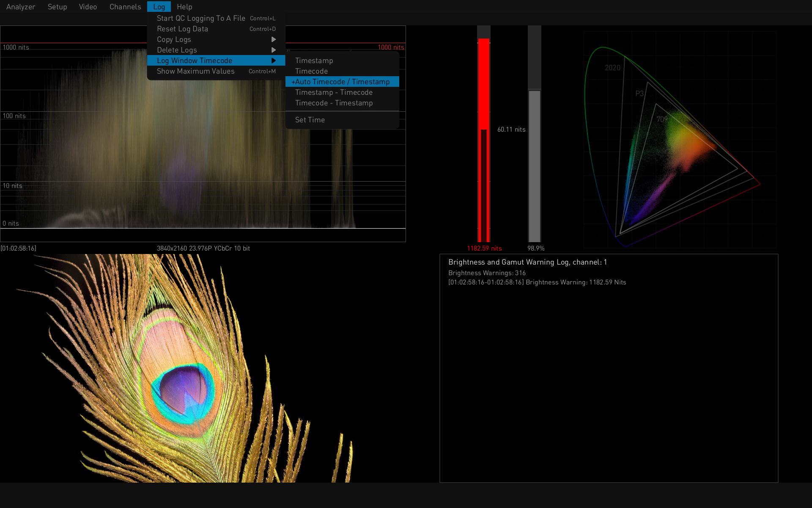The image size is (812, 508).
Task: Select the Timecode option
Action: [311, 71]
